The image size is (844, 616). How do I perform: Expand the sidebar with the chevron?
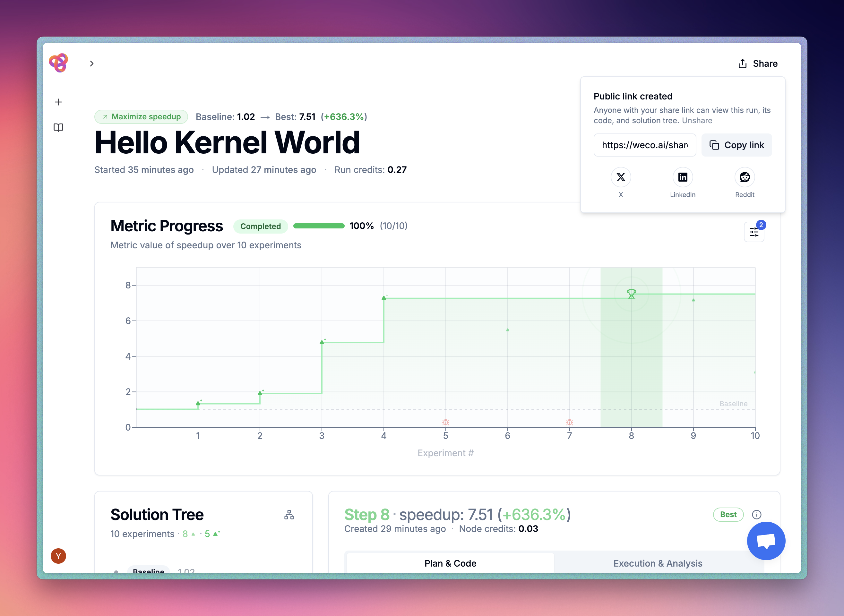coord(92,64)
